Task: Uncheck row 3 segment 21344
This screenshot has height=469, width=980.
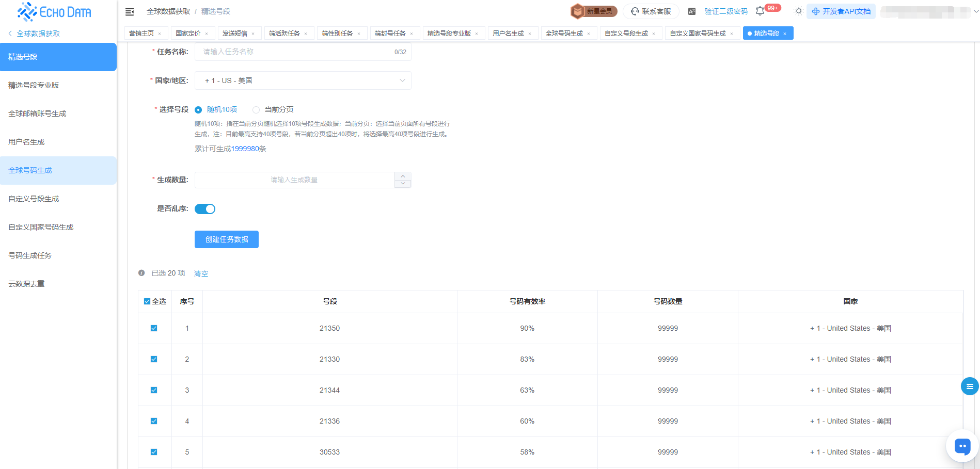Action: (x=154, y=390)
